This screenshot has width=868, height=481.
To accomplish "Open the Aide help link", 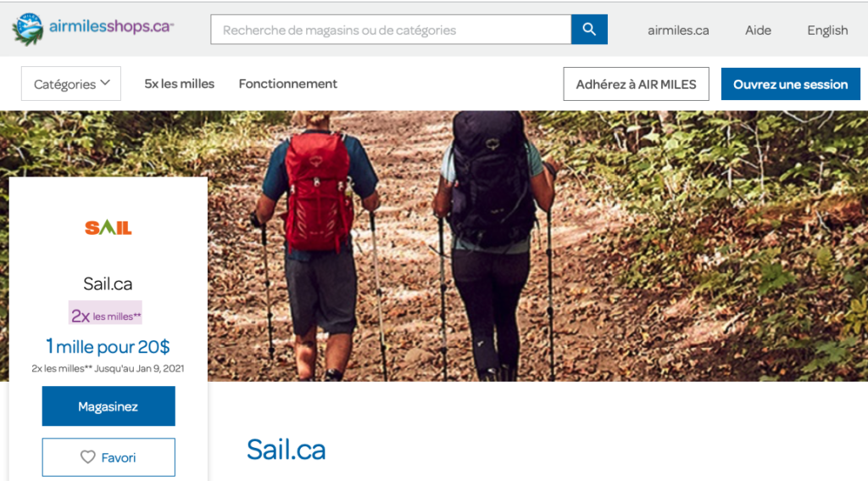I will point(758,30).
